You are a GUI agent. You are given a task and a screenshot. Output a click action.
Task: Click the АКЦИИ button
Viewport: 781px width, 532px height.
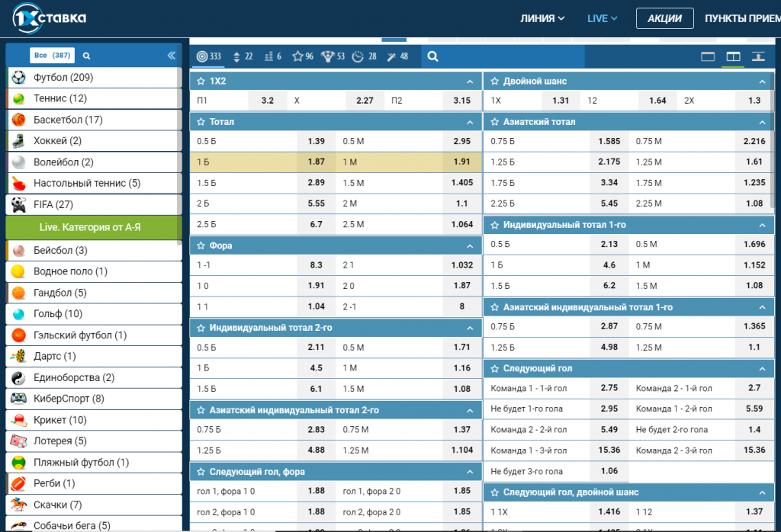pos(664,18)
